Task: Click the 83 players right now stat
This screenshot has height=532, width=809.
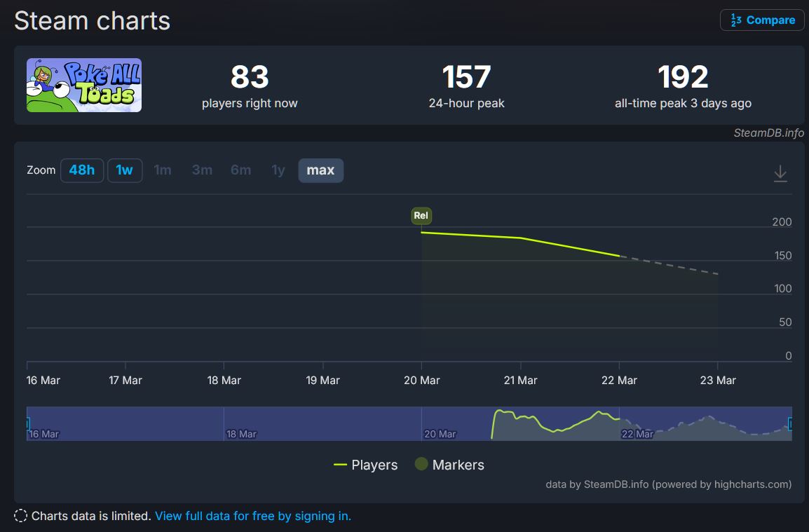Action: (250, 86)
